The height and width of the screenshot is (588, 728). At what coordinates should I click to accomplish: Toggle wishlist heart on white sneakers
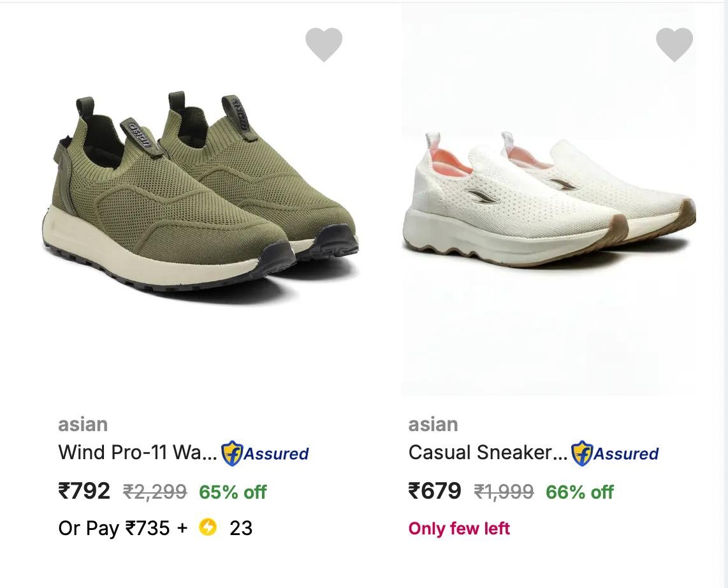[674, 45]
